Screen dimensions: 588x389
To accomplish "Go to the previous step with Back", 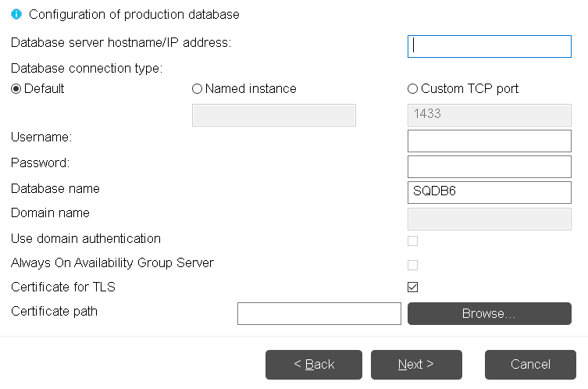I will [x=313, y=364].
